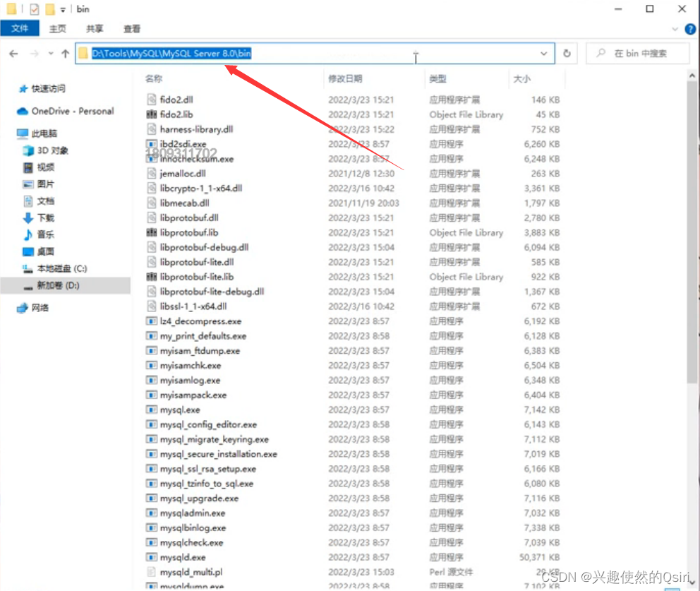Select the file libcrypto-1_1-x64.dll
The height and width of the screenshot is (591, 700).
(x=201, y=188)
